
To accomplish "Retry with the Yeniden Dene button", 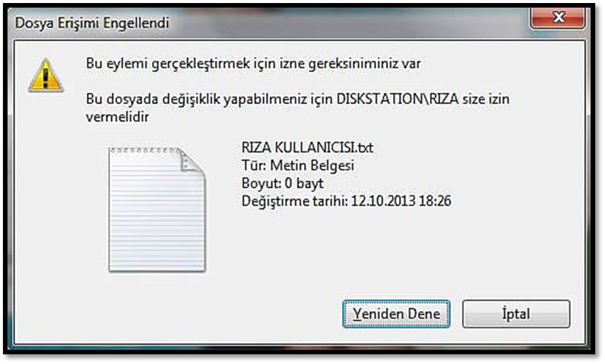I will (396, 314).
